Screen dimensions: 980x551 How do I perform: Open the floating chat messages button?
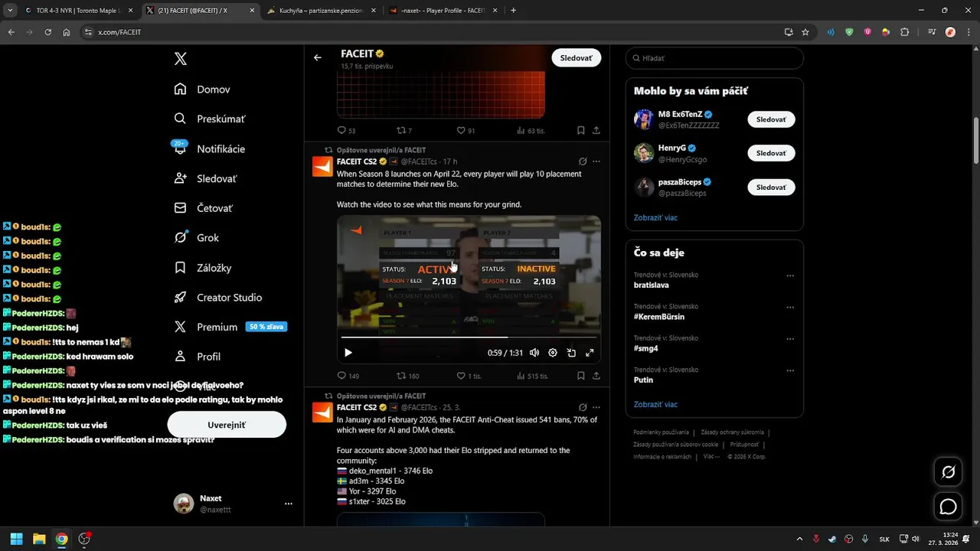coord(949,507)
